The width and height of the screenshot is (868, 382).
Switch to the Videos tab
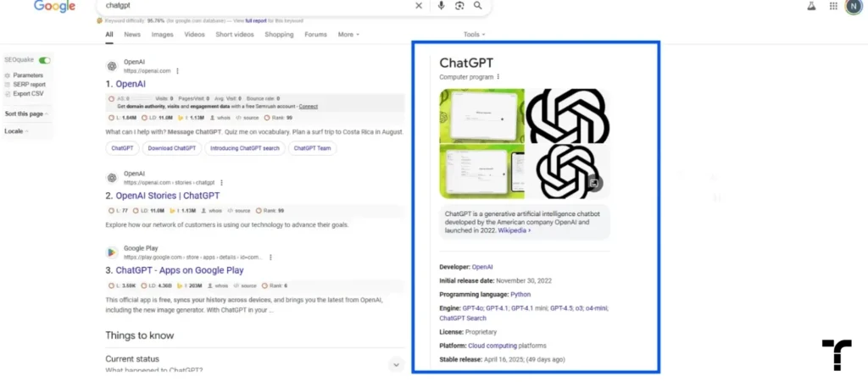[x=194, y=34]
